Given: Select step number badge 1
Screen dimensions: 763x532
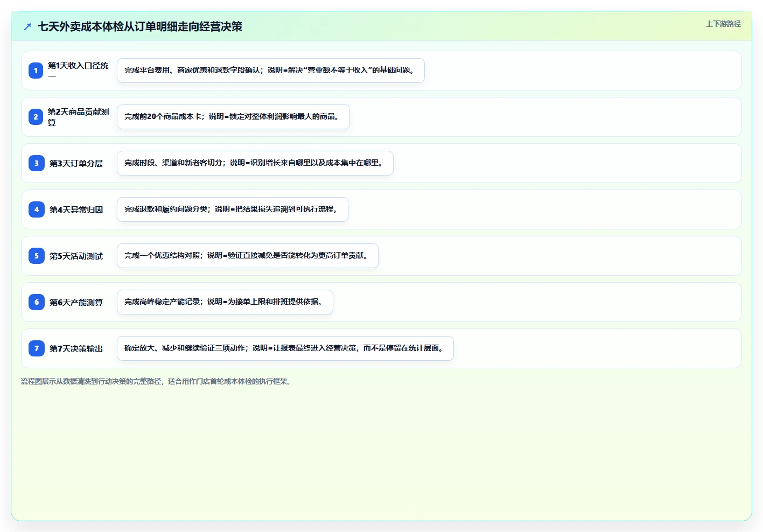Looking at the screenshot, I should pyautogui.click(x=36, y=71).
